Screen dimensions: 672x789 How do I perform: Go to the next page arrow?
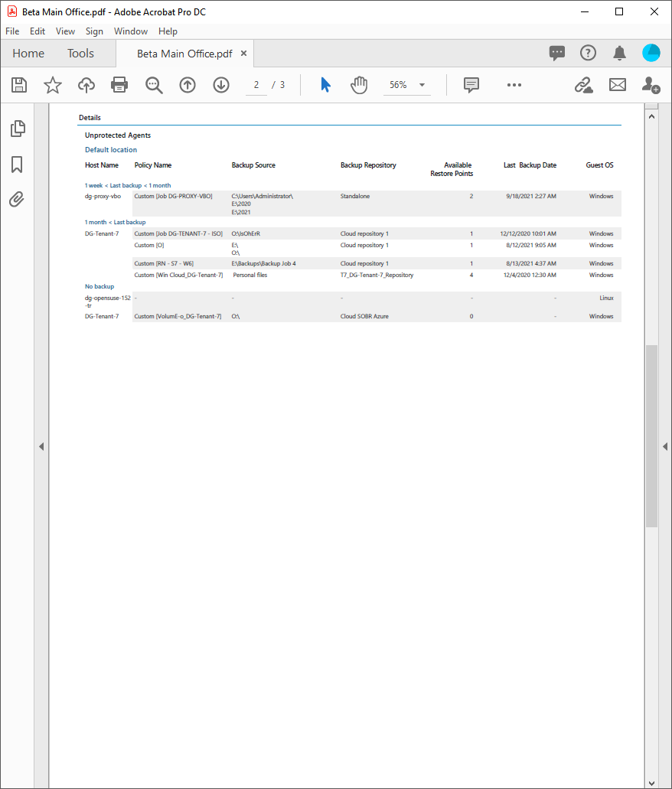click(x=221, y=84)
